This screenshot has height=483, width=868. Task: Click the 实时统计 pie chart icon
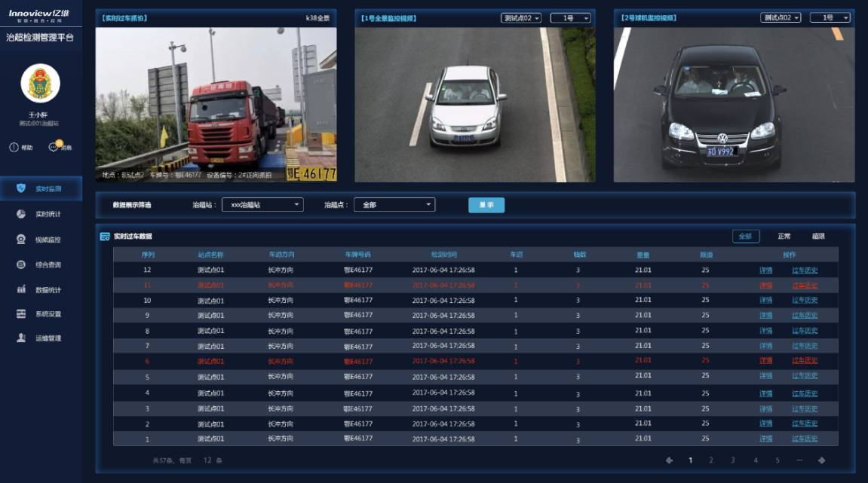(21, 214)
